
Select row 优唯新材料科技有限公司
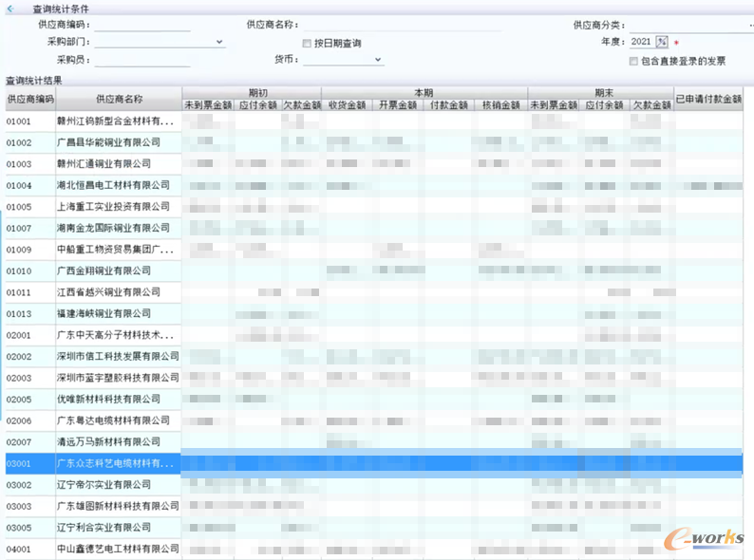pyautogui.click(x=374, y=400)
